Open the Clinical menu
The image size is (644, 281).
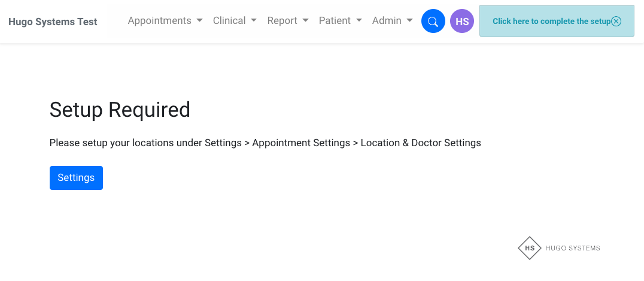pyautogui.click(x=229, y=20)
